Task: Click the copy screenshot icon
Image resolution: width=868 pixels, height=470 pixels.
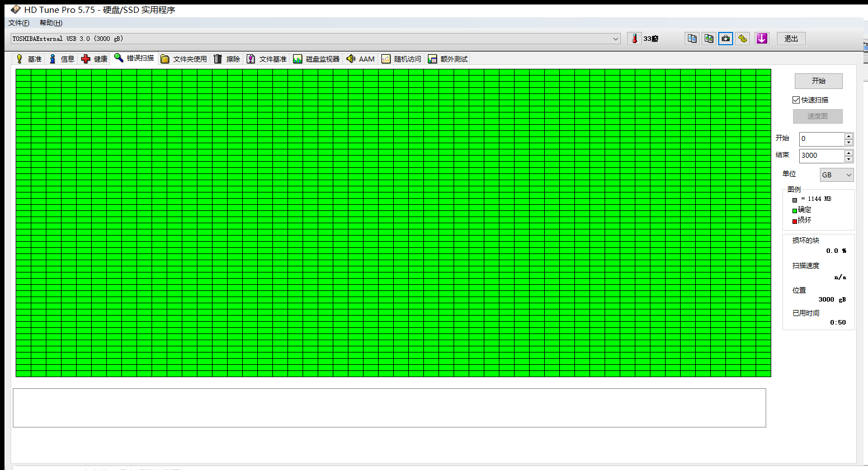Action: (709, 39)
